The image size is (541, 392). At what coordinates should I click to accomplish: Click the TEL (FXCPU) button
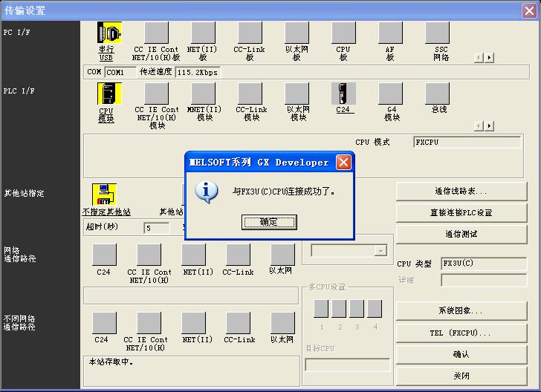click(461, 333)
